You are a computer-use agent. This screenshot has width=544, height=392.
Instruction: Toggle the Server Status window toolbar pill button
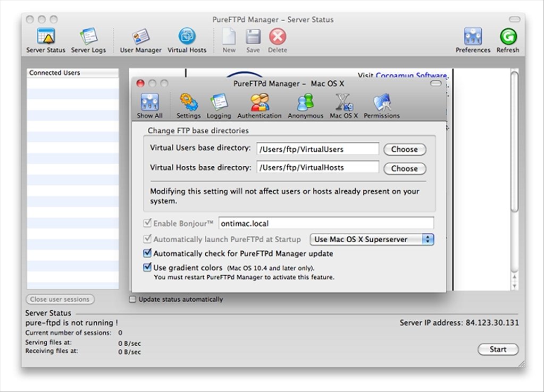point(515,20)
